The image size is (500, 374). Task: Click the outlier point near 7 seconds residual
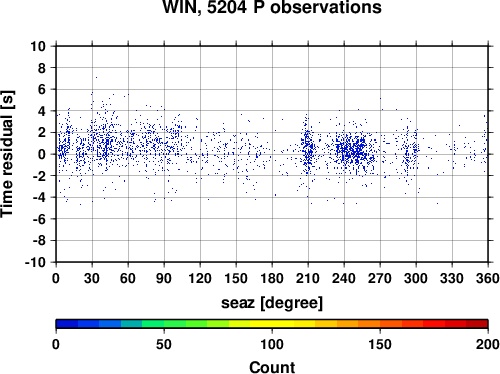pyautogui.click(x=96, y=77)
